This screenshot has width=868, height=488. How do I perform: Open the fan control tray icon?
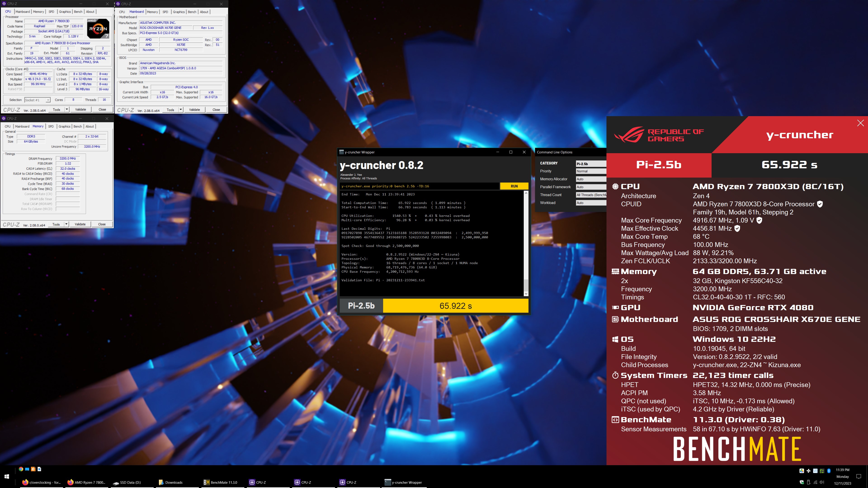pyautogui.click(x=808, y=471)
